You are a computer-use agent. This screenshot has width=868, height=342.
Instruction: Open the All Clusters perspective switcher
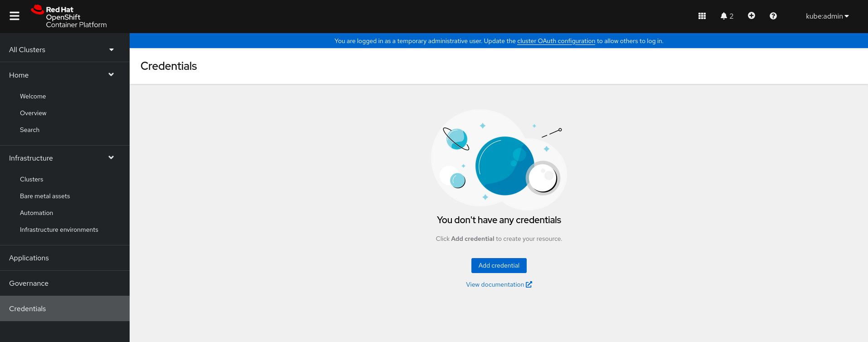pos(62,50)
